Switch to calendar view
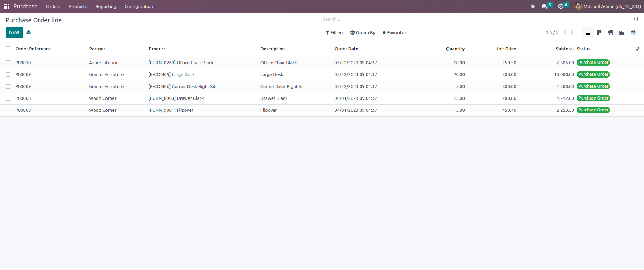The image size is (644, 270). click(633, 32)
